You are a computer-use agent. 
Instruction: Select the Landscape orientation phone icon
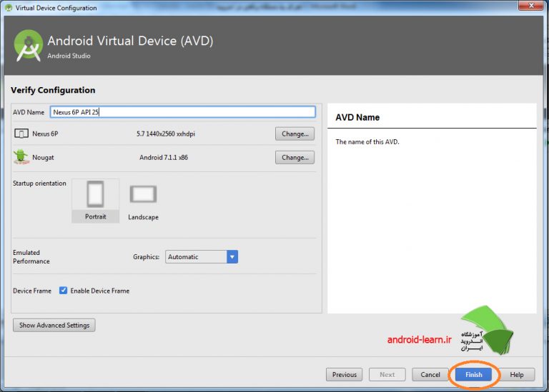[143, 194]
